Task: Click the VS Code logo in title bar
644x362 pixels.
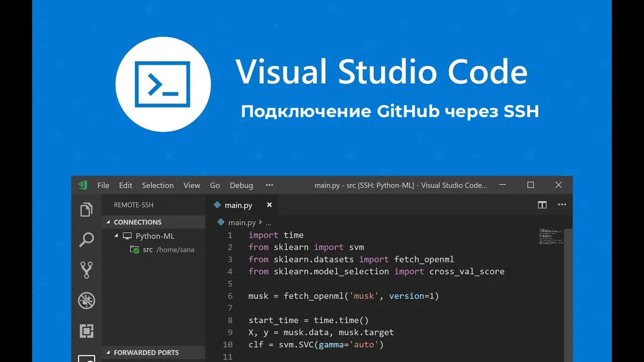Action: click(83, 185)
